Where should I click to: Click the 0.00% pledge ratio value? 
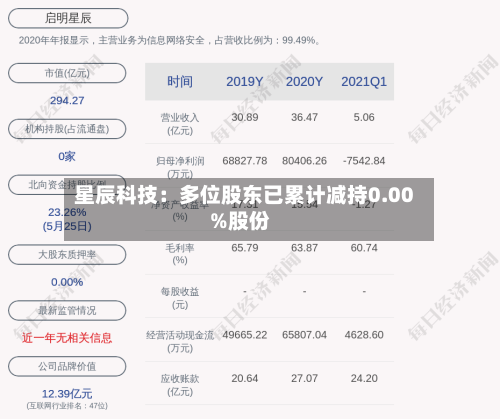[67, 282]
